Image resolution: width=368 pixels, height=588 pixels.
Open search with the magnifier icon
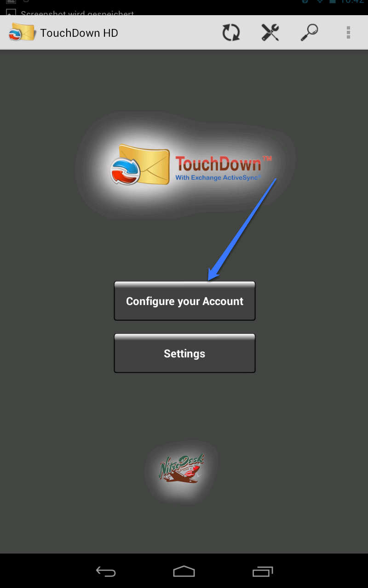pos(310,33)
